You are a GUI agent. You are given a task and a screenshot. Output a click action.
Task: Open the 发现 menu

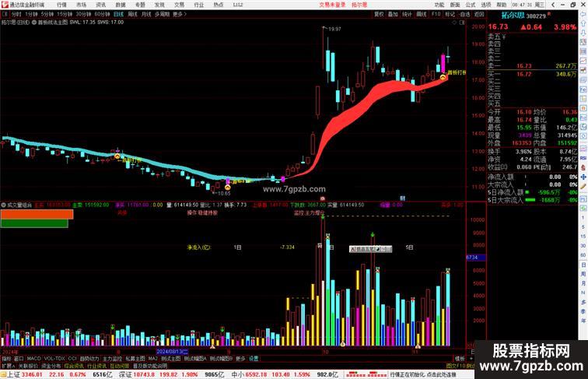(159, 5)
